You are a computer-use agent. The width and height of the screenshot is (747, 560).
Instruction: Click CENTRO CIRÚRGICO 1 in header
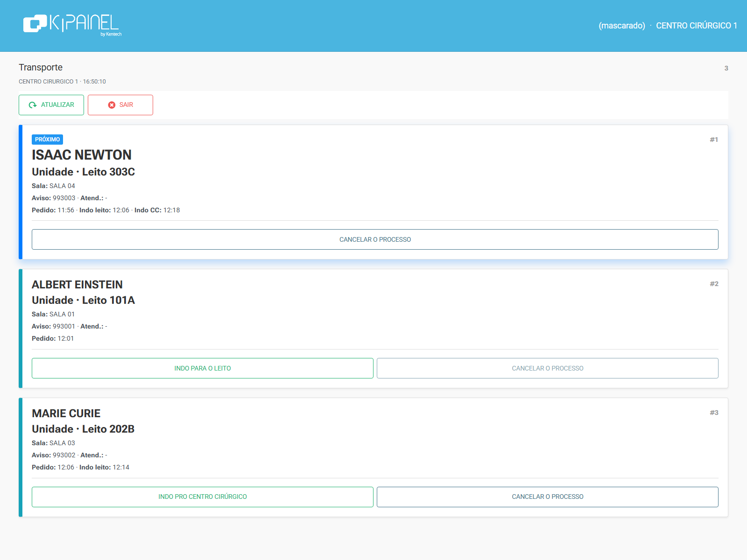click(697, 26)
